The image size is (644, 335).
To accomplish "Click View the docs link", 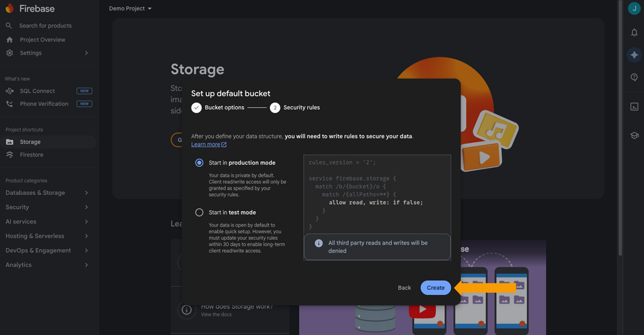I will (x=216, y=315).
